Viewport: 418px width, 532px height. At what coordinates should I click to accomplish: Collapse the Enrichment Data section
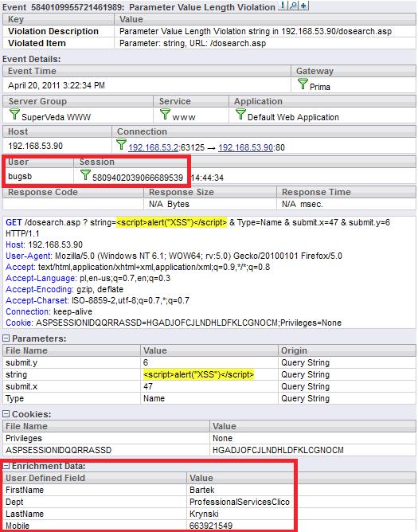click(x=6, y=466)
